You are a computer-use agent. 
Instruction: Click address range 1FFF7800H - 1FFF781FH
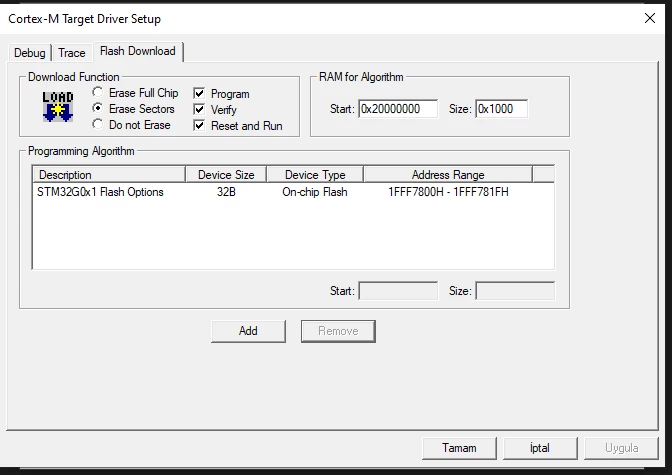coord(448,192)
